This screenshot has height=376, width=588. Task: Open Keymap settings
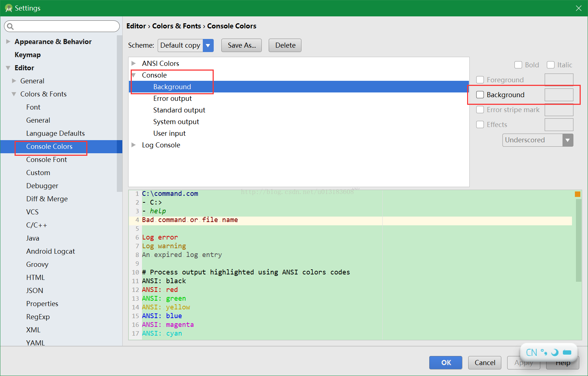coord(28,55)
